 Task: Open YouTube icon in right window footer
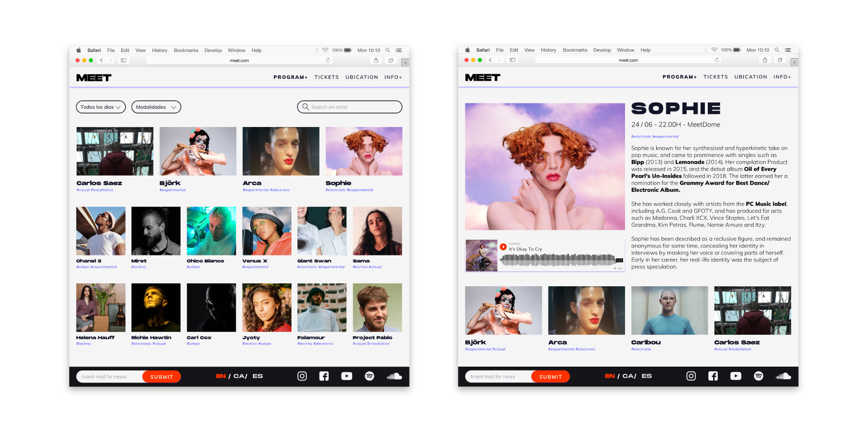tap(736, 376)
